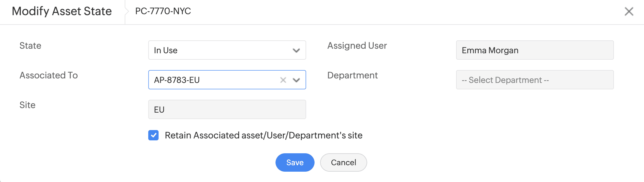Image resolution: width=644 pixels, height=182 pixels.
Task: Cancel the asset state modification
Action: (x=343, y=162)
